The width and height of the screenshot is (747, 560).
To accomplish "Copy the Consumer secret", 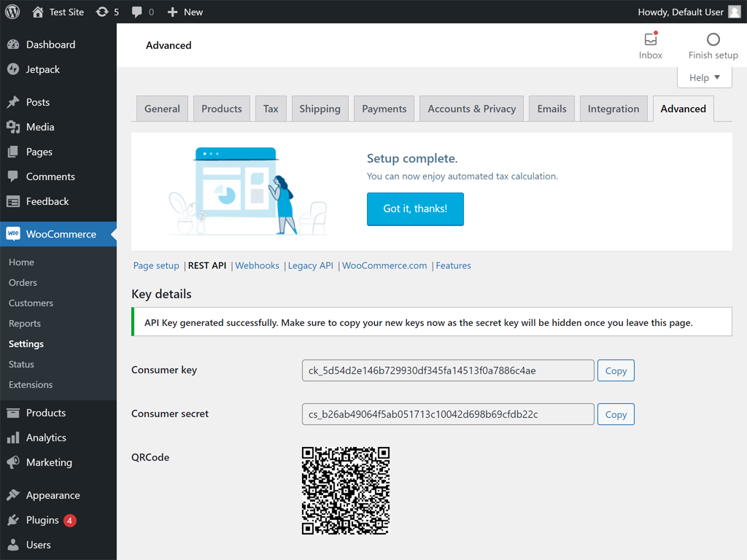I will click(x=616, y=414).
